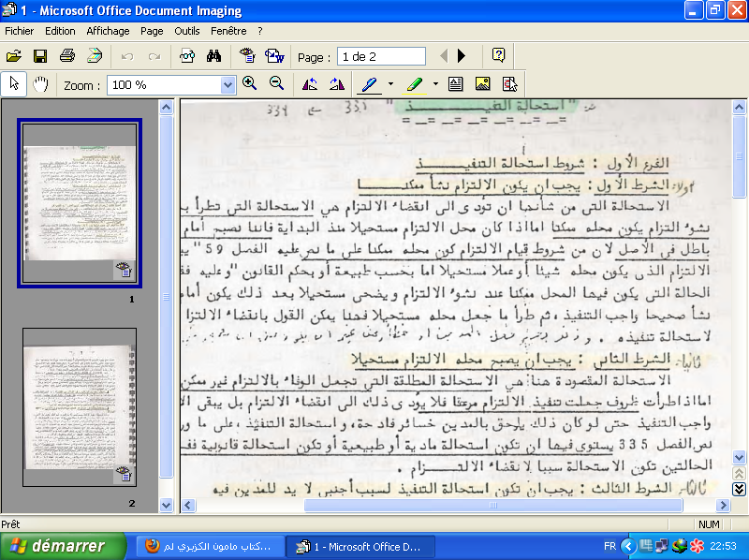This screenshot has height=560, width=749.
Task: Select page 1 thumbnail
Action: tap(80, 203)
